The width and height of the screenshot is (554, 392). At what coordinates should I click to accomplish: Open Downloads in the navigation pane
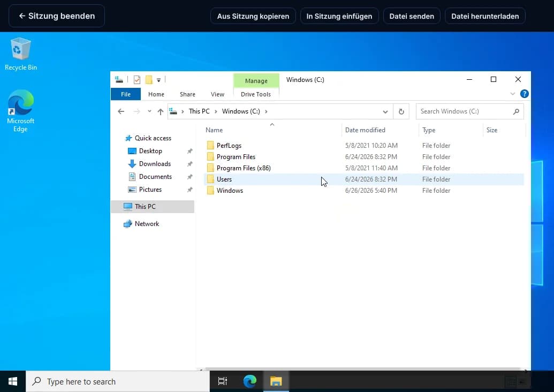[155, 164]
